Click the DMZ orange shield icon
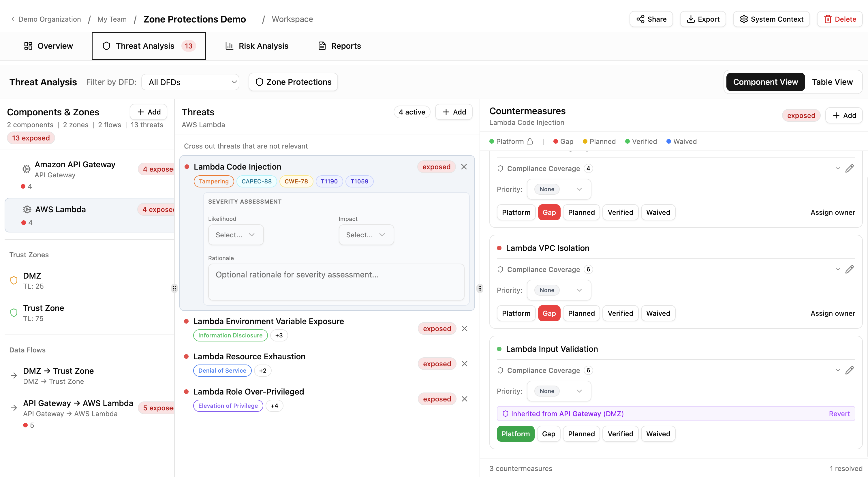868x477 pixels. (14, 280)
